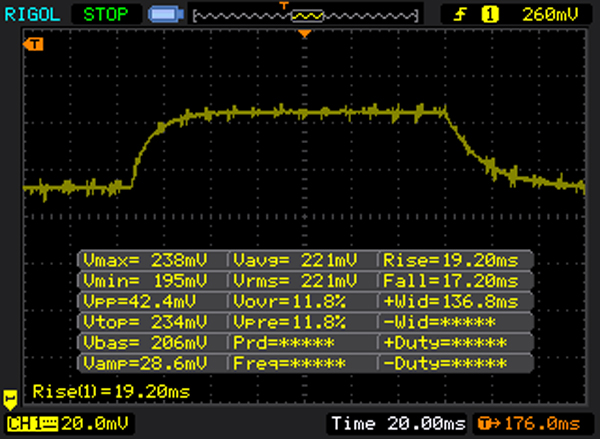Click the yellow trigger source channel 1 badge
Viewport: 600px width, 439px height.
[x=490, y=14]
